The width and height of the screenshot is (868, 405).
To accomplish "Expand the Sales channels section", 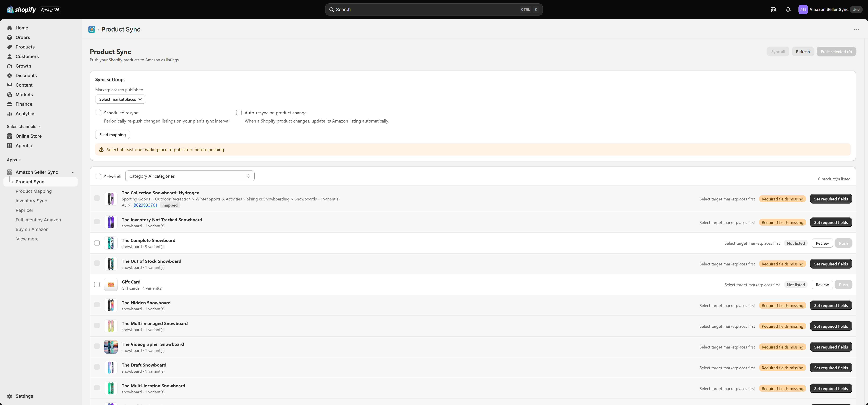I will 24,126.
